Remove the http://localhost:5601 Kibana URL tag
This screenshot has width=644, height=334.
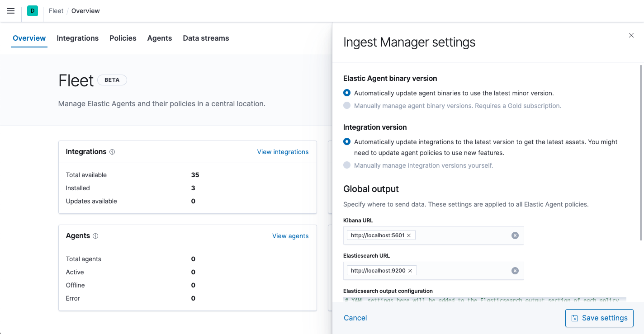pyautogui.click(x=409, y=235)
